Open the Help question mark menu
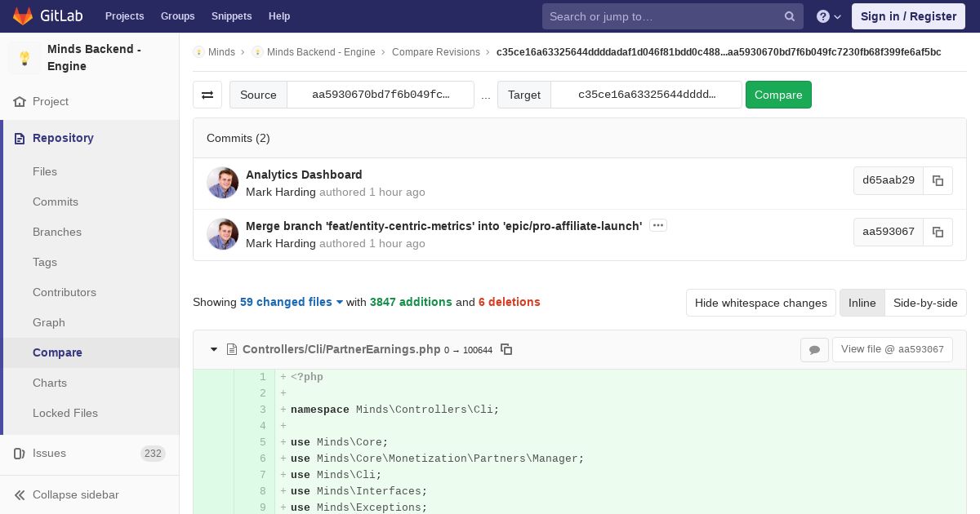Screen dimensions: 980x514 click(828, 16)
